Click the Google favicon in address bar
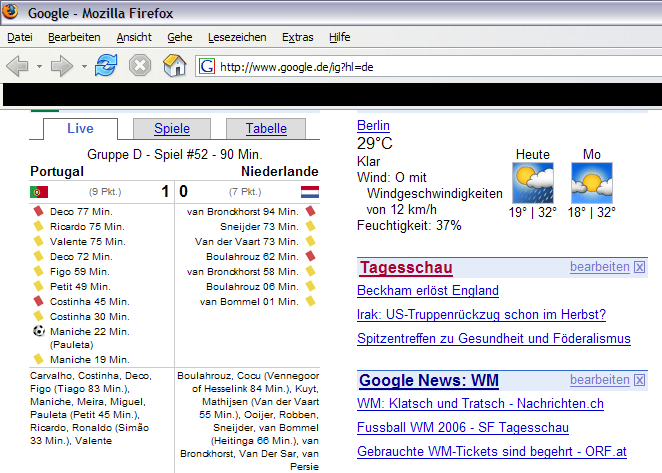Image resolution: width=662 pixels, height=473 pixels. [x=206, y=66]
